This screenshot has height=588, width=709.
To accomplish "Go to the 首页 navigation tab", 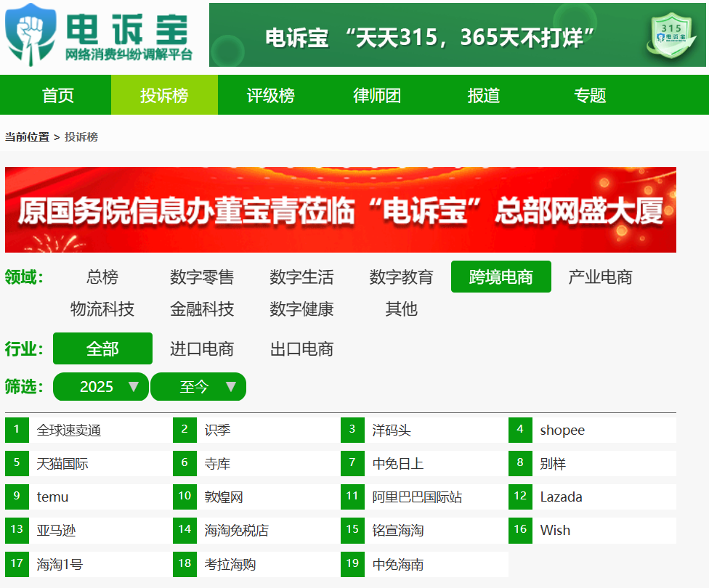I will 56,95.
